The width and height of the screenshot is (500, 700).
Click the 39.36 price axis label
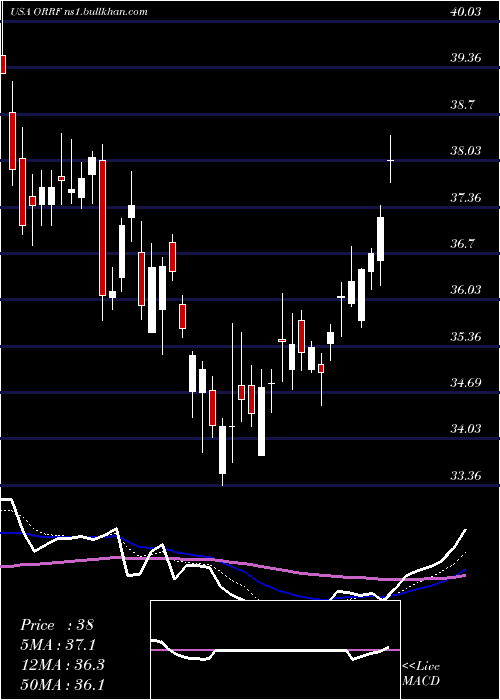[466, 58]
